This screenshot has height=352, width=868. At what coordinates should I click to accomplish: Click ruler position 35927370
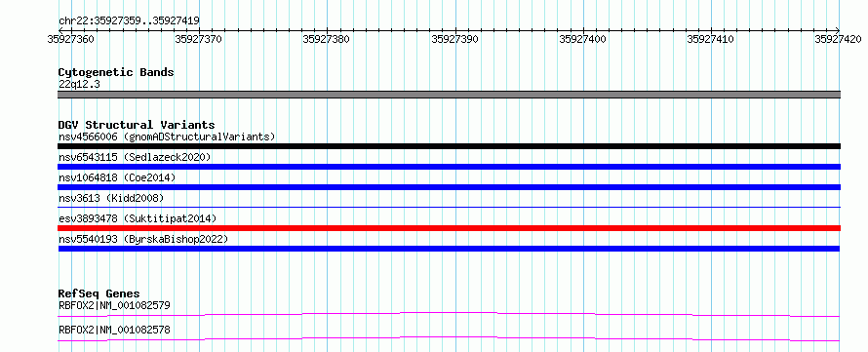tap(198, 39)
